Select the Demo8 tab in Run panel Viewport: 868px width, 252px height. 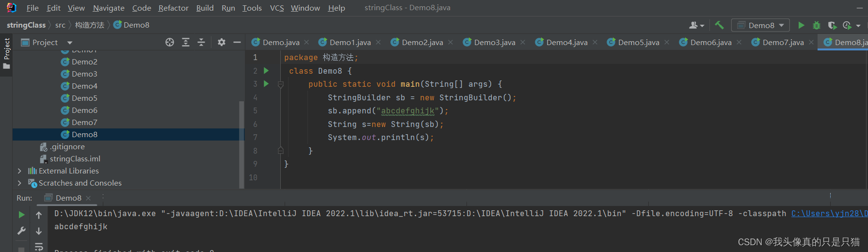[68, 198]
